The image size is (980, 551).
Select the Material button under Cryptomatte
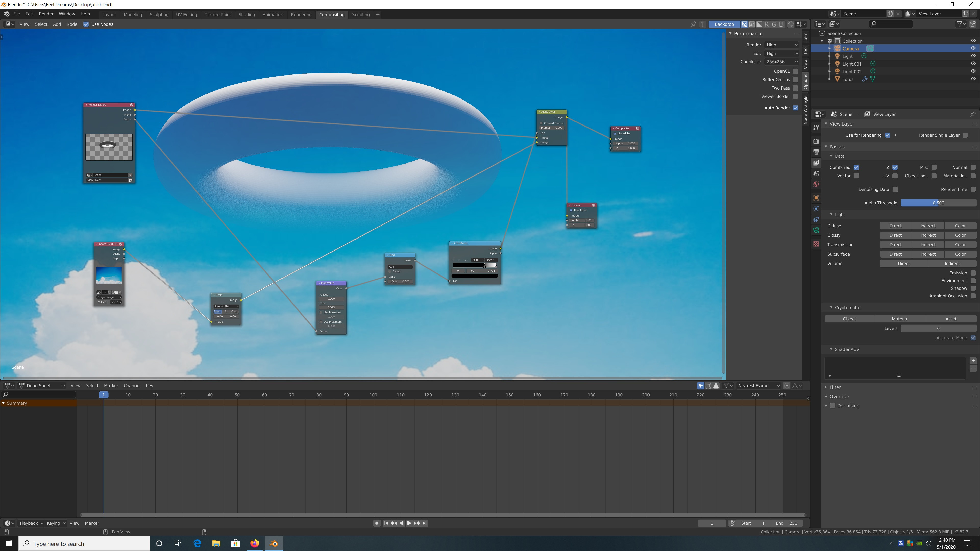pos(900,319)
